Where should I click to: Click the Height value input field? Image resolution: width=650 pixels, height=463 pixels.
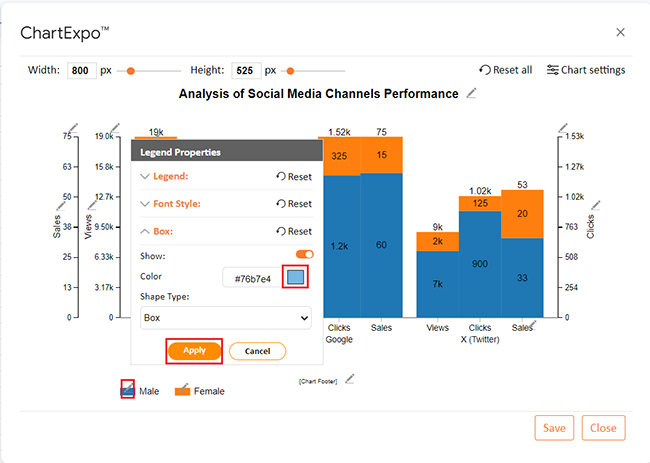click(246, 70)
